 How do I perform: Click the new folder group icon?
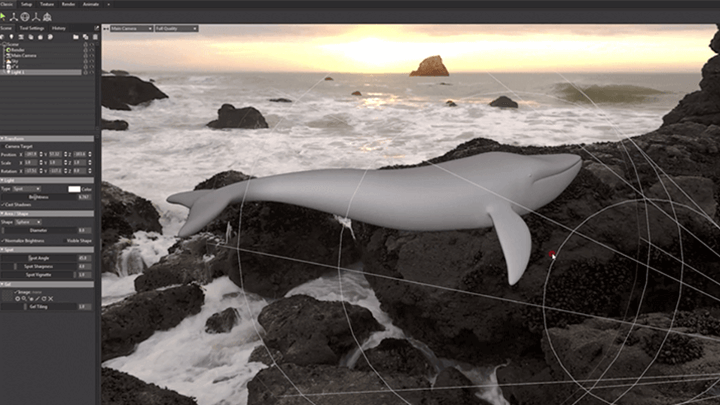click(x=76, y=37)
